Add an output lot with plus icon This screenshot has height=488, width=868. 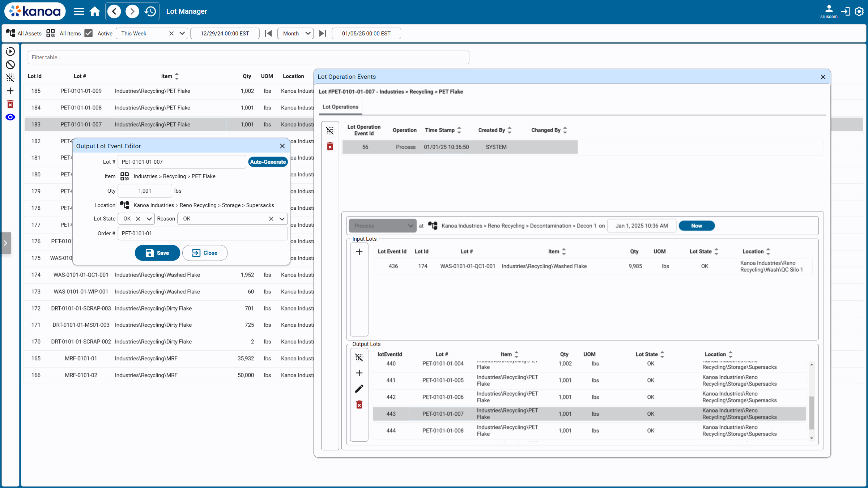(359, 373)
